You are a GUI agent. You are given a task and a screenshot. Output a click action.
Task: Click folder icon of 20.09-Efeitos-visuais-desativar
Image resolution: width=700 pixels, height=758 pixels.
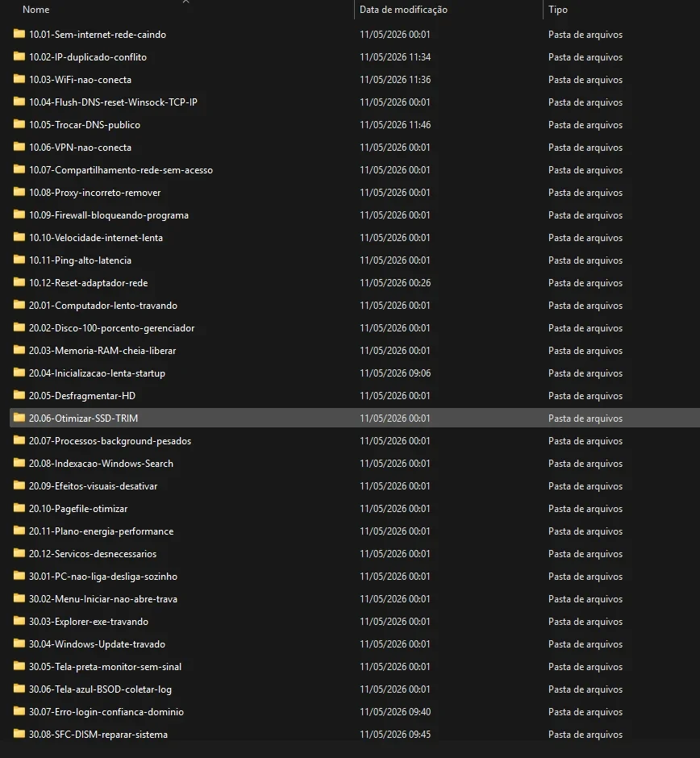[x=19, y=485]
